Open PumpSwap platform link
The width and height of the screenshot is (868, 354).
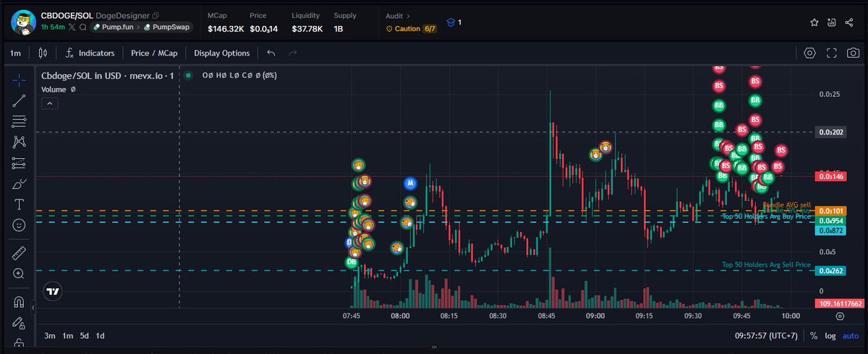(x=166, y=27)
